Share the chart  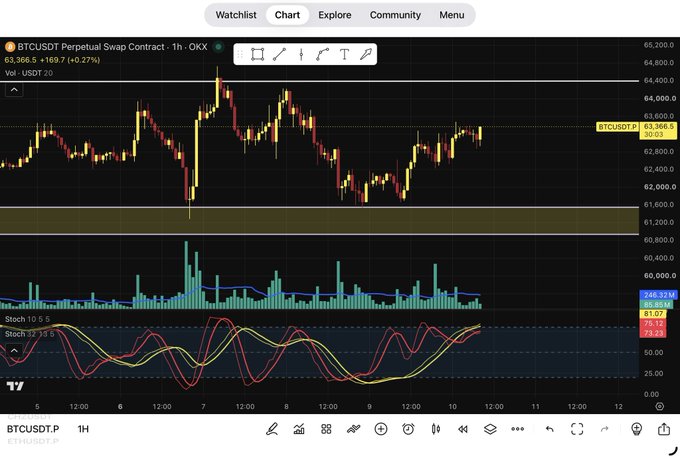[664, 429]
